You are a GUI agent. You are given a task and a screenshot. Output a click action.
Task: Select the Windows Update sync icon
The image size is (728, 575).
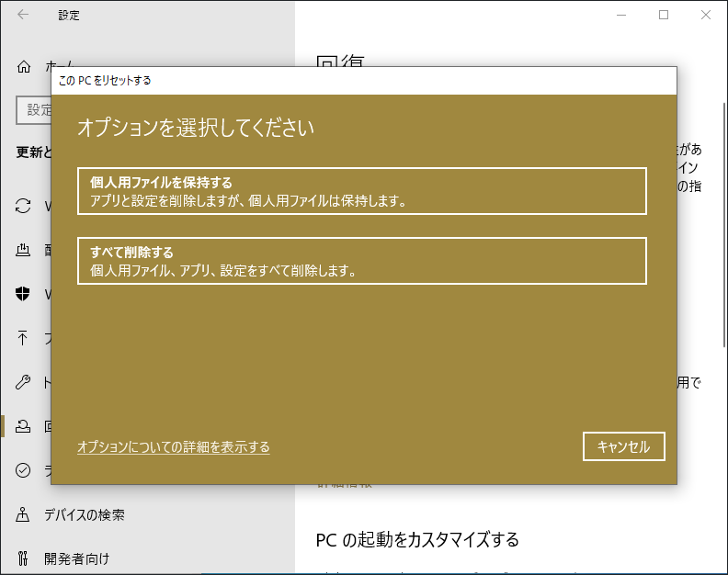23,206
